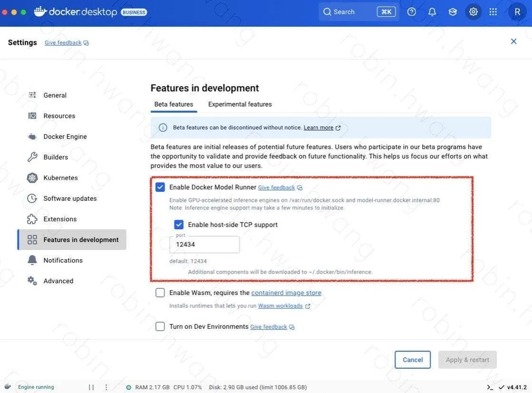The height and width of the screenshot is (393, 532).
Task: Open containerd image store link
Action: (x=286, y=293)
